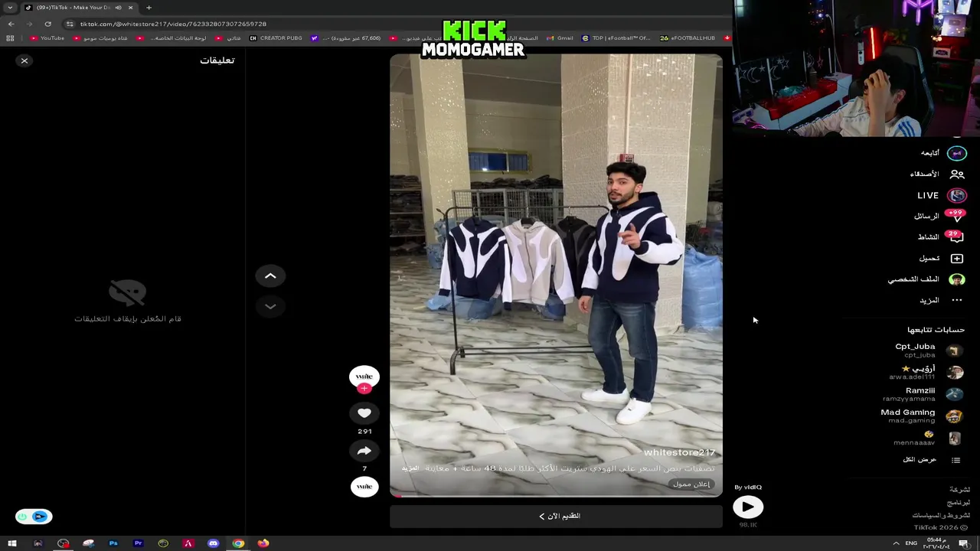Open the profile avatar in the sidebar
The width and height of the screenshot is (980, 551).
click(957, 279)
